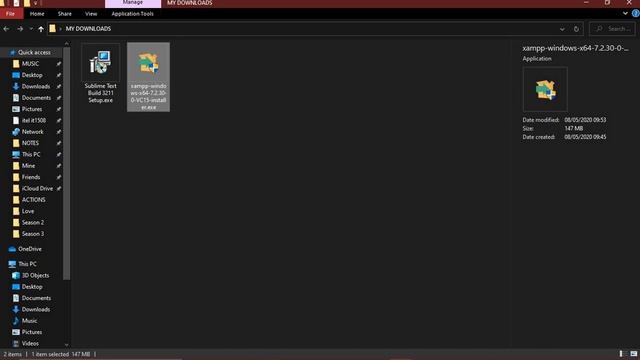Open the Share ribbon tab
Screen dimensions: 640x360
[64, 13]
